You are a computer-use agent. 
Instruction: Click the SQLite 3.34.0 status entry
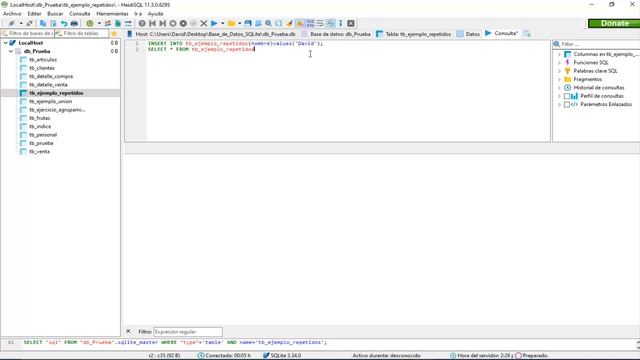tap(282, 356)
